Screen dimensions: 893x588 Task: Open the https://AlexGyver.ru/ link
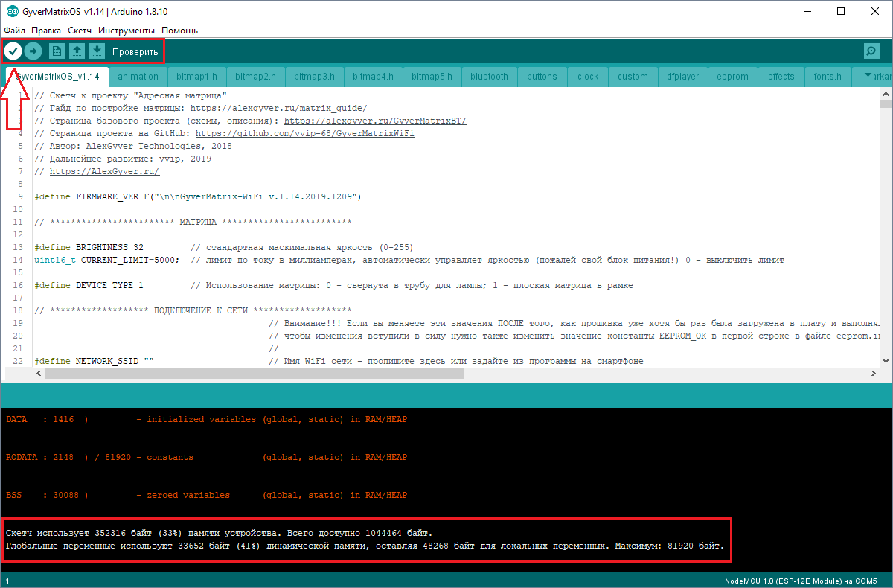tap(104, 171)
